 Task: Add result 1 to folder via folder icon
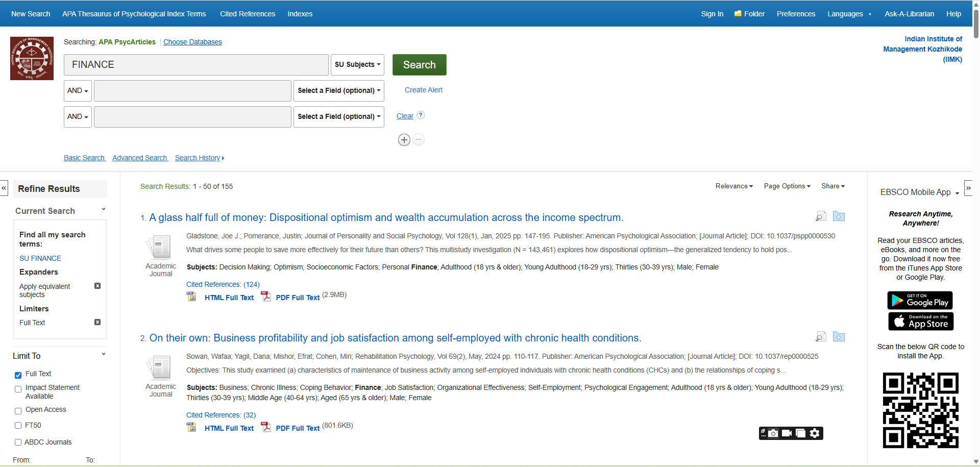tap(839, 216)
